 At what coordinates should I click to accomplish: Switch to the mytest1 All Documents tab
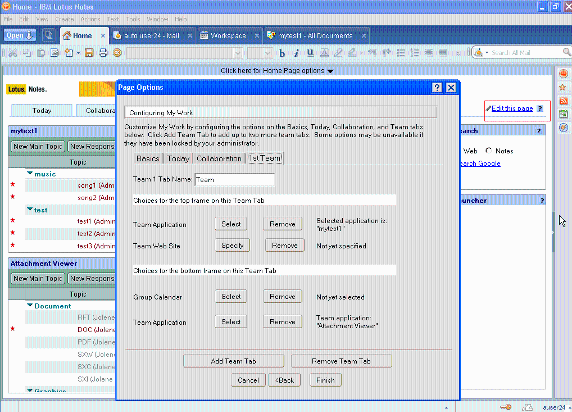coord(315,36)
